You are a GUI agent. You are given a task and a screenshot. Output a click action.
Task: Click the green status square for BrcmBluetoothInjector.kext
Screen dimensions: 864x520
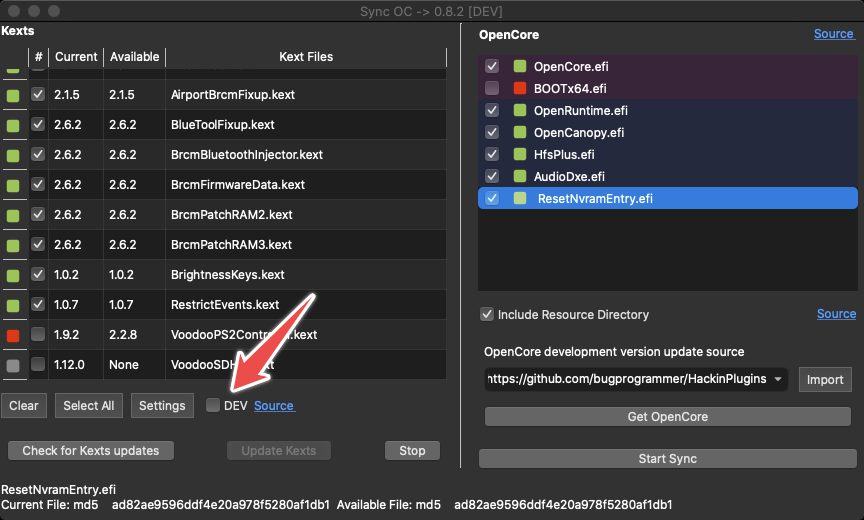point(13,156)
